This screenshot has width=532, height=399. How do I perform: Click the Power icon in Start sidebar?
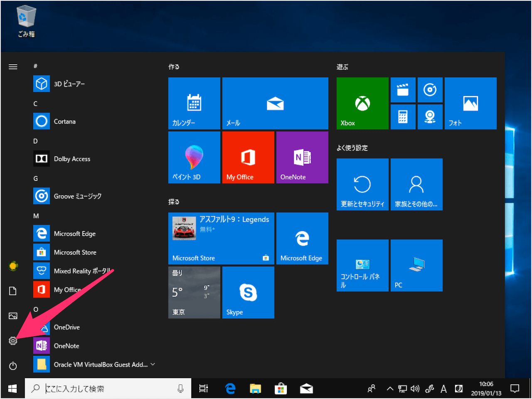click(13, 366)
